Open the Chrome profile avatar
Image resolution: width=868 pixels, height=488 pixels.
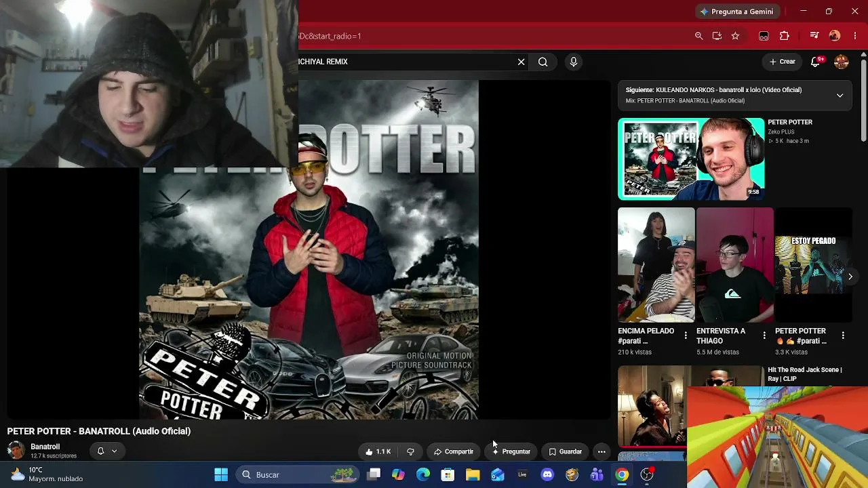835,36
